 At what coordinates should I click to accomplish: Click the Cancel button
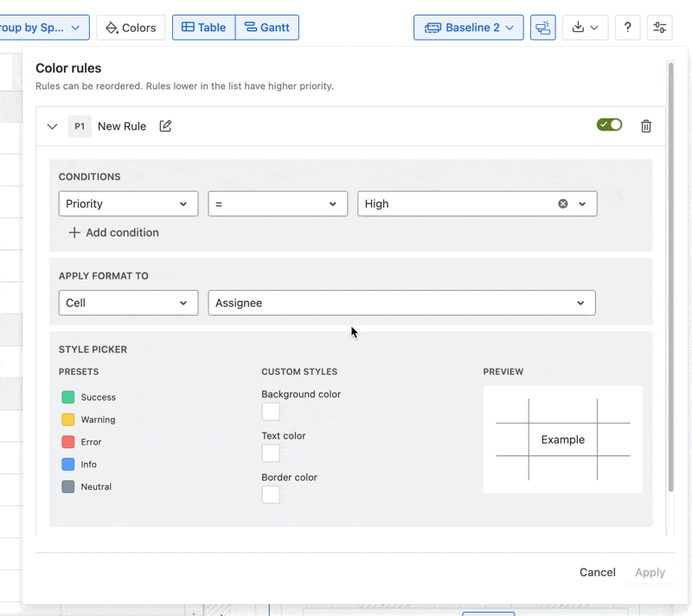coord(597,572)
